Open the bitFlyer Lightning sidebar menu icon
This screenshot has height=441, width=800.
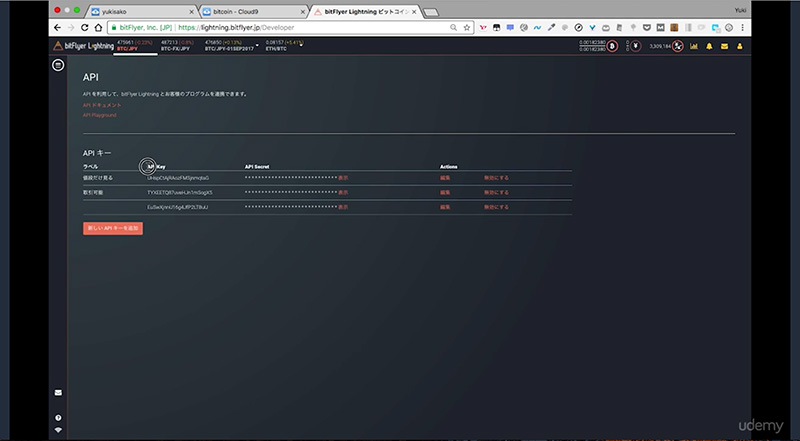(58, 65)
